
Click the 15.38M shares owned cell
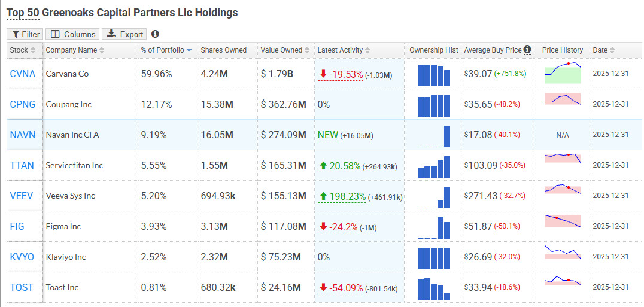click(x=217, y=104)
